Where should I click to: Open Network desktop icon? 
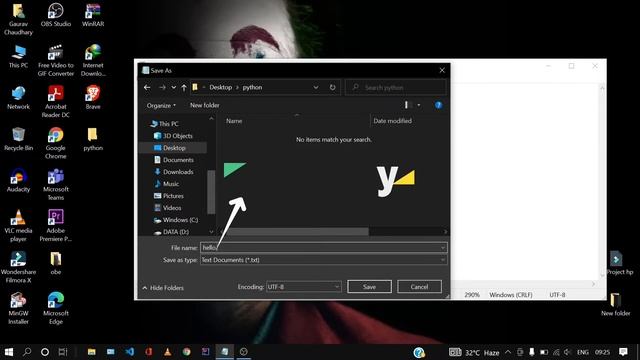point(18,98)
